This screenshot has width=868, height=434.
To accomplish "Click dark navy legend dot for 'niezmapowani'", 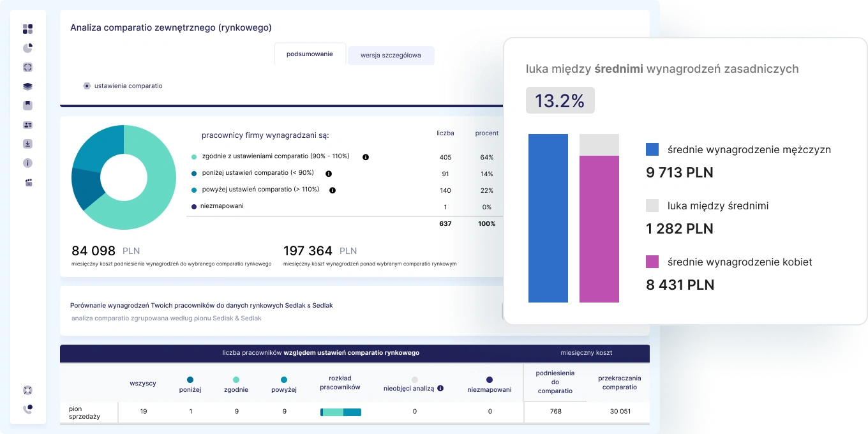I will pyautogui.click(x=194, y=206).
